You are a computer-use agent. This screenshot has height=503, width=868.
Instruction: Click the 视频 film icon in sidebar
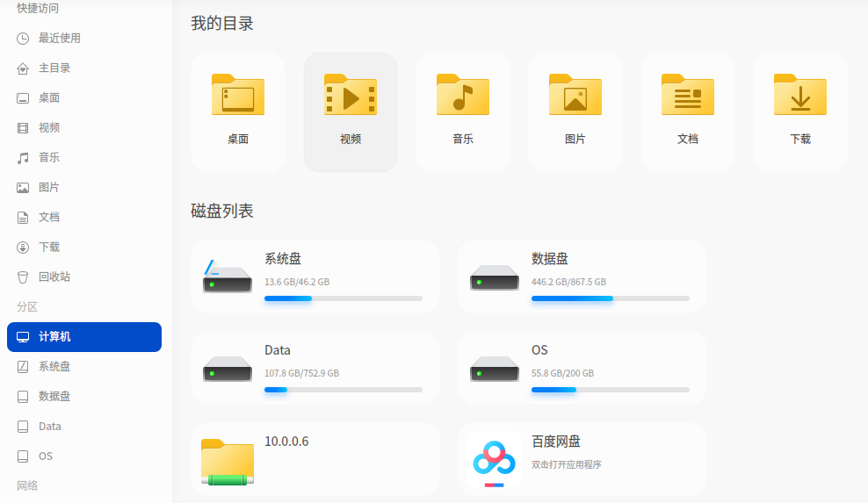point(23,128)
